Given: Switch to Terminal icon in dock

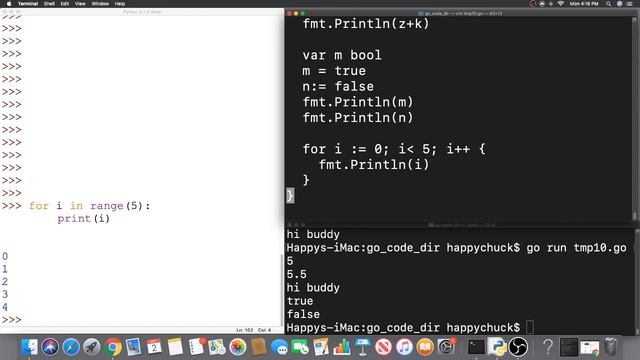Looking at the screenshot, I should (476, 347).
